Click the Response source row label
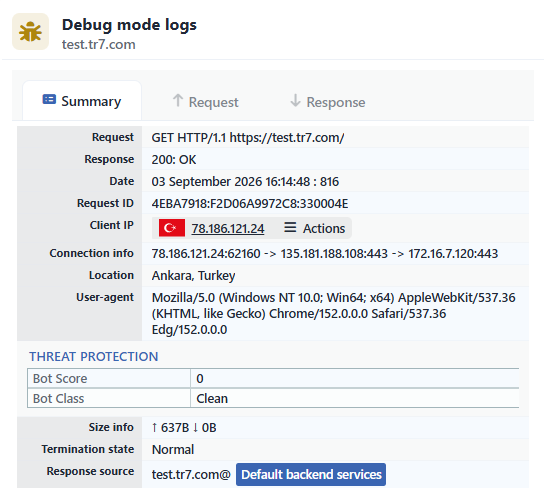The width and height of the screenshot is (548, 496). [91, 471]
